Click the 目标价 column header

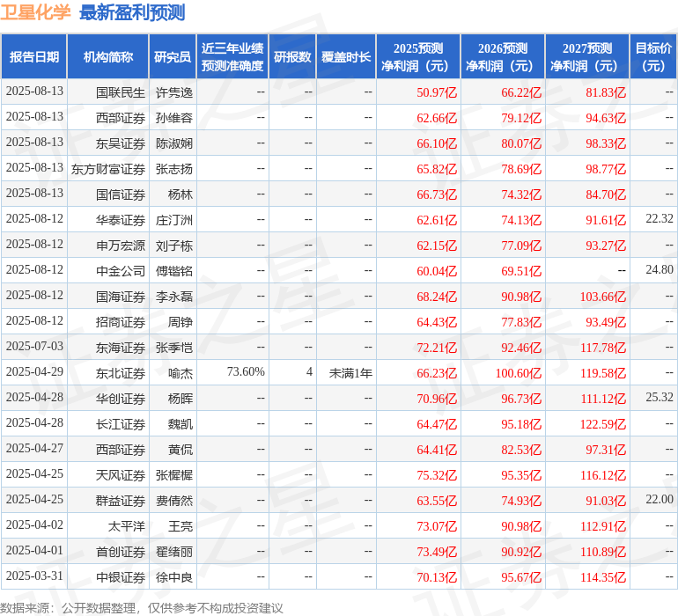pyautogui.click(x=653, y=57)
